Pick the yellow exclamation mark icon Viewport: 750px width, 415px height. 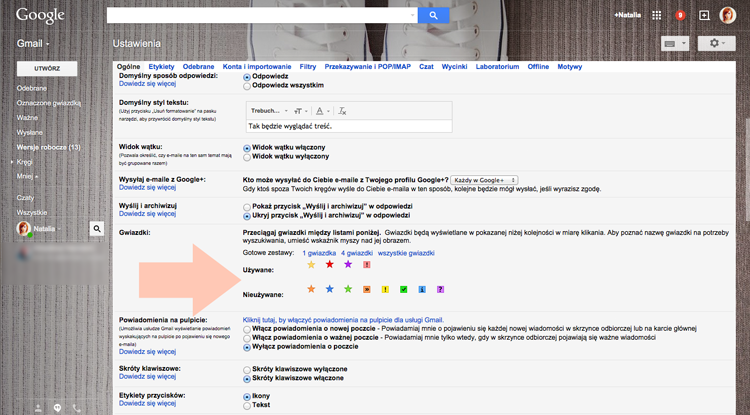(385, 289)
